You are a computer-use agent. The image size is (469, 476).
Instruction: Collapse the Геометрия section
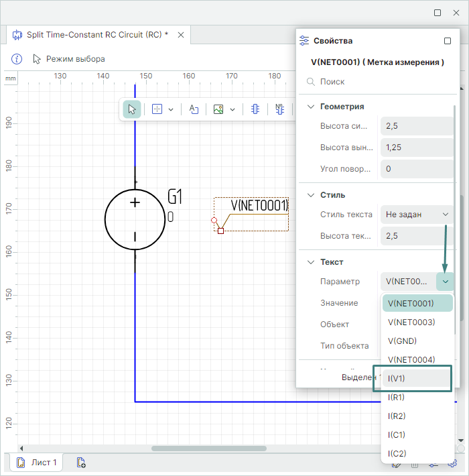pos(310,106)
